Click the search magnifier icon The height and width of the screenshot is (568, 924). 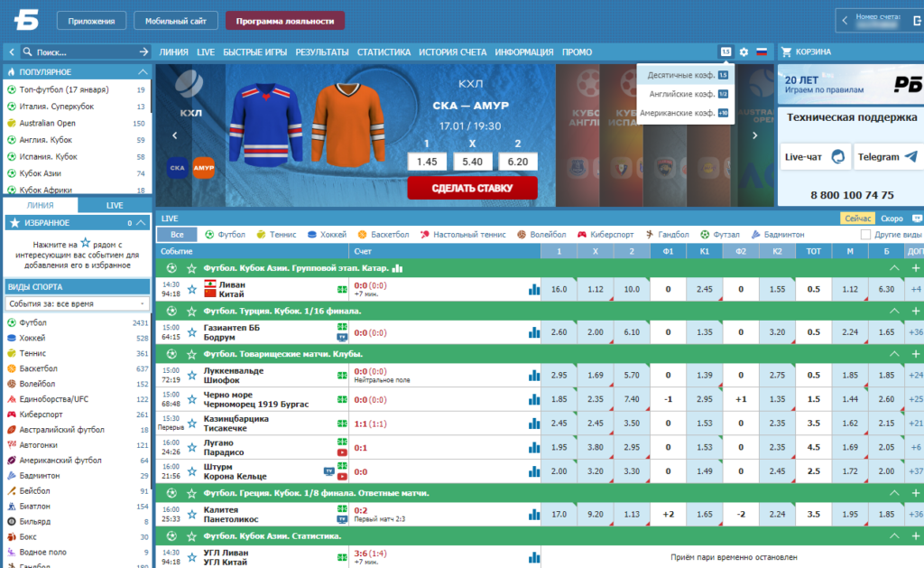pyautogui.click(x=27, y=51)
